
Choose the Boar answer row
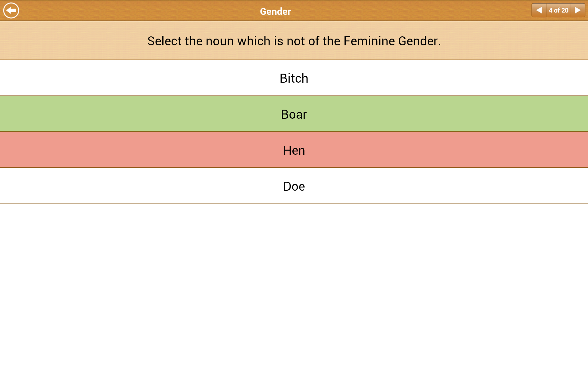pyautogui.click(x=294, y=114)
